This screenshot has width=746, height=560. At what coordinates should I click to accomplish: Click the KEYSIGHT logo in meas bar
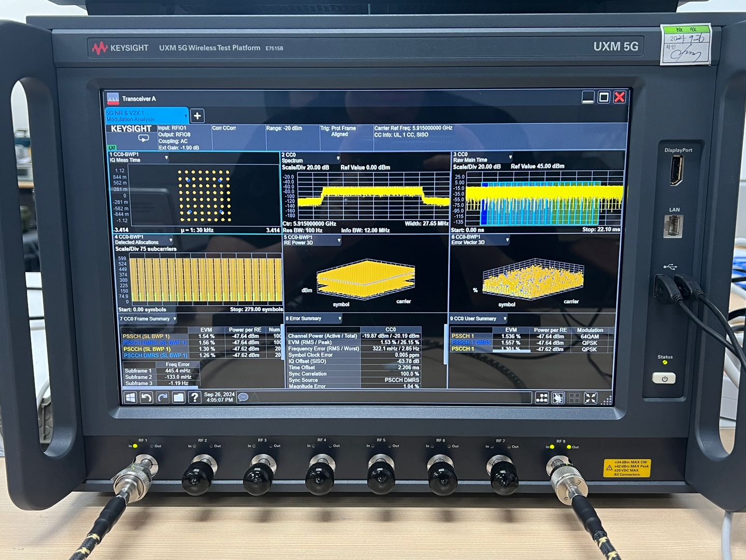click(x=131, y=128)
